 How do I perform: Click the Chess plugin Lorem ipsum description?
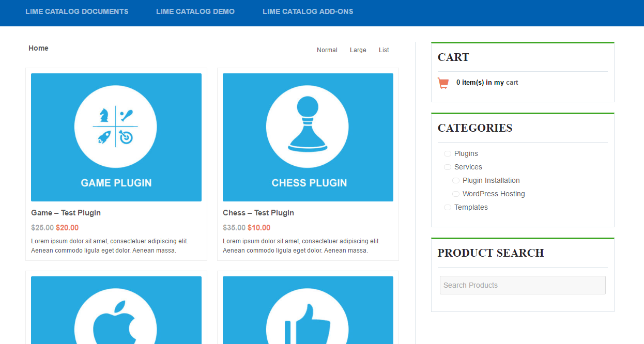point(301,246)
